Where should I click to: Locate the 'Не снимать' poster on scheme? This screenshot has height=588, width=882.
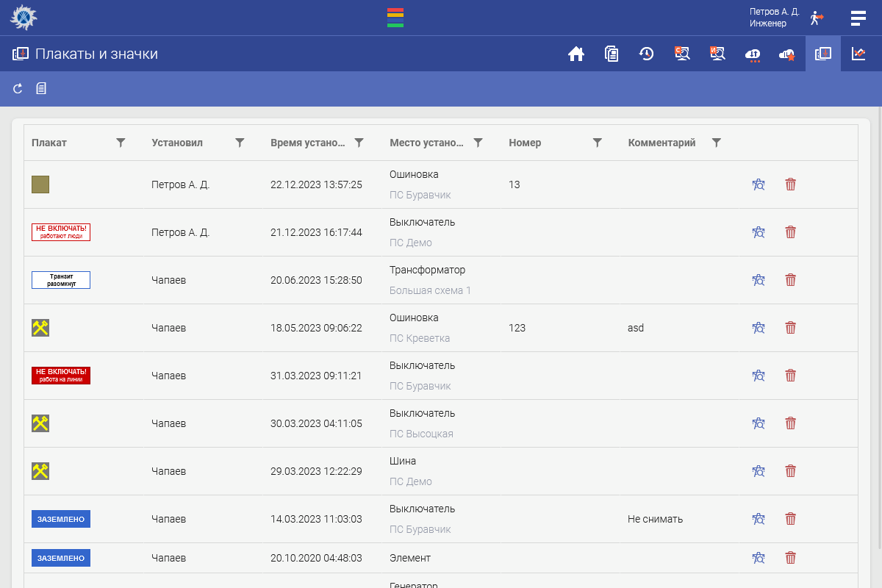pyautogui.click(x=759, y=519)
